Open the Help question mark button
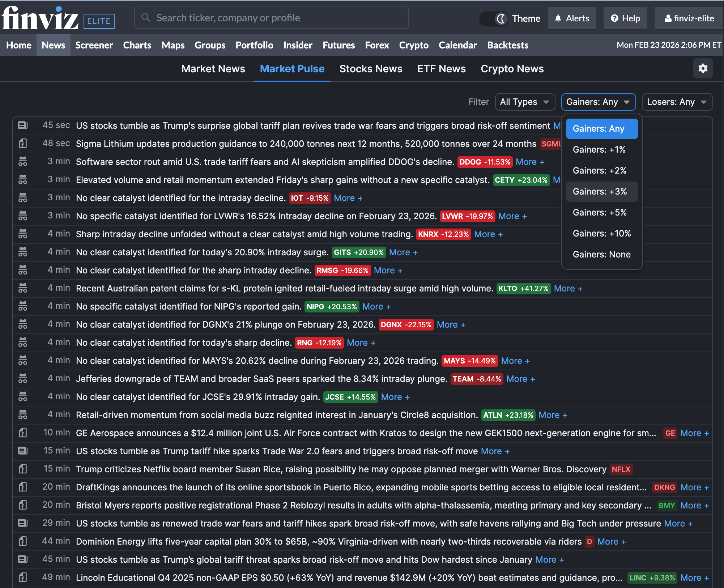 pos(625,18)
